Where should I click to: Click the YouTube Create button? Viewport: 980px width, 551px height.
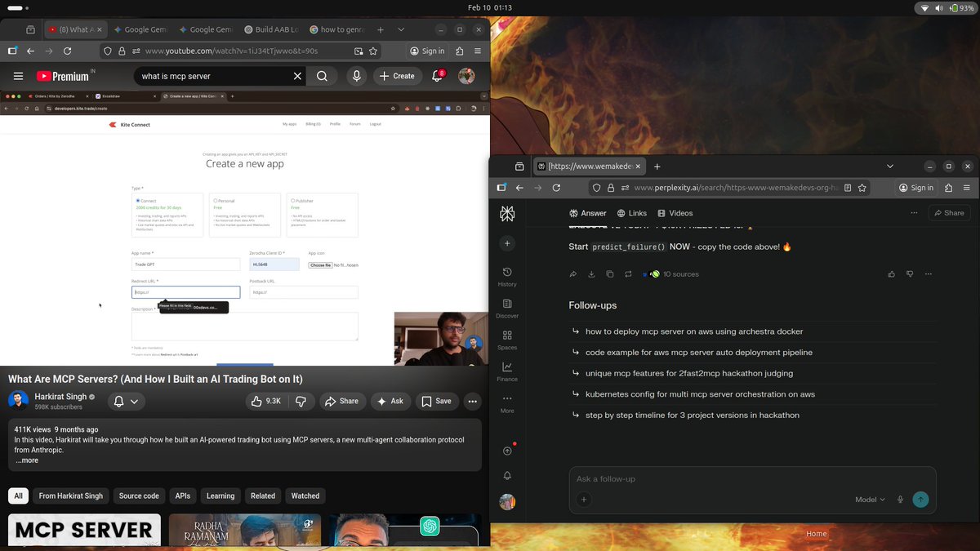pos(398,76)
